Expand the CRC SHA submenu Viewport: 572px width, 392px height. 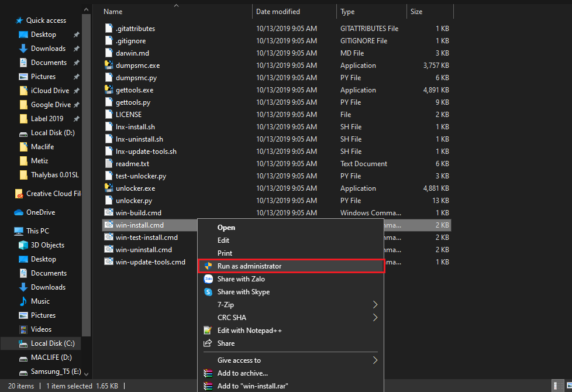(375, 318)
